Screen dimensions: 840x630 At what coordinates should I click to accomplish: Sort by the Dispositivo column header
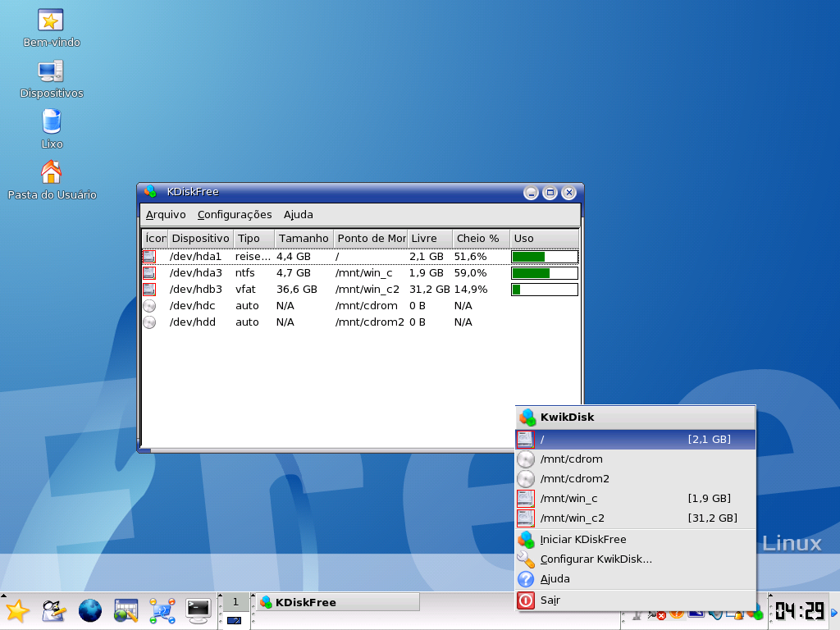tap(200, 239)
